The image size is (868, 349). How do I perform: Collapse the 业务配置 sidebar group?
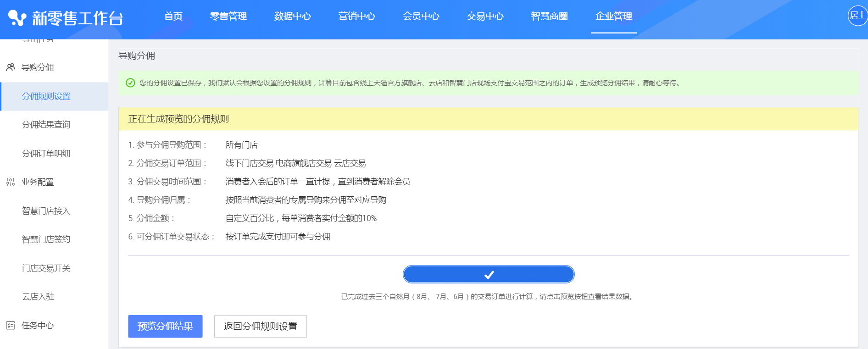(x=38, y=182)
